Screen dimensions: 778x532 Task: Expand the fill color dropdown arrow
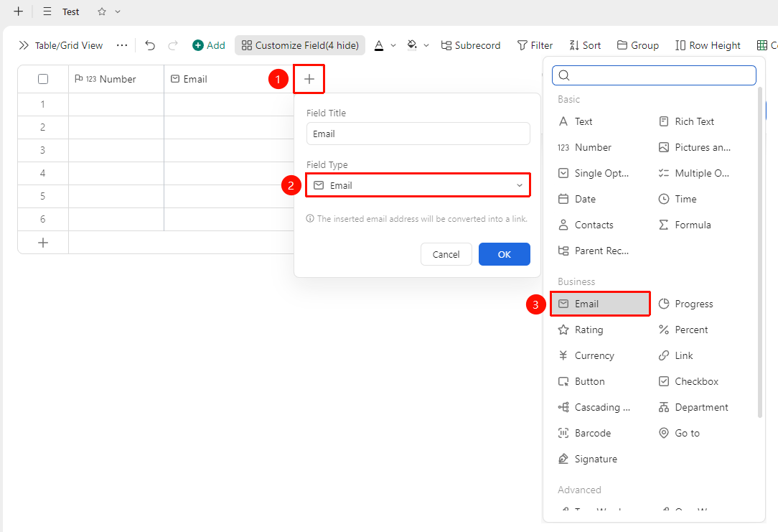coord(426,46)
